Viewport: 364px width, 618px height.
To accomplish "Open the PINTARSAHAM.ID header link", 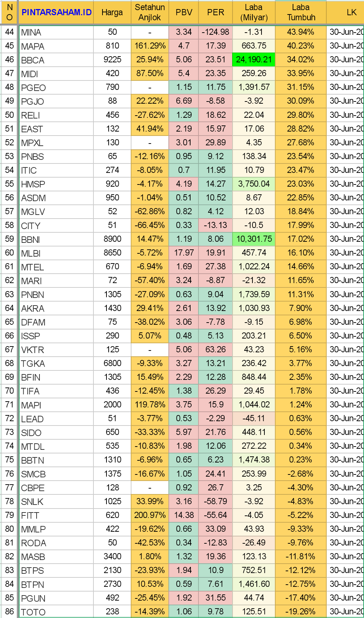I will tap(57, 12).
